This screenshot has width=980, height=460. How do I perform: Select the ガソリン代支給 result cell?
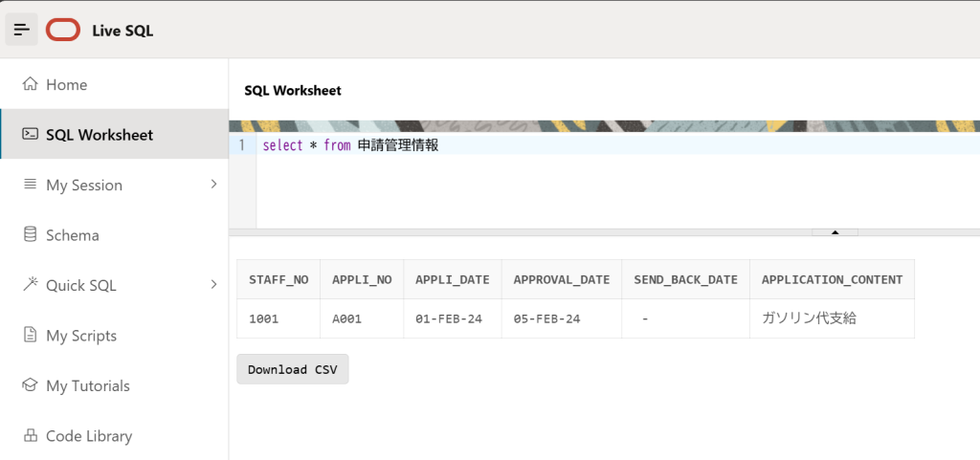(x=809, y=318)
